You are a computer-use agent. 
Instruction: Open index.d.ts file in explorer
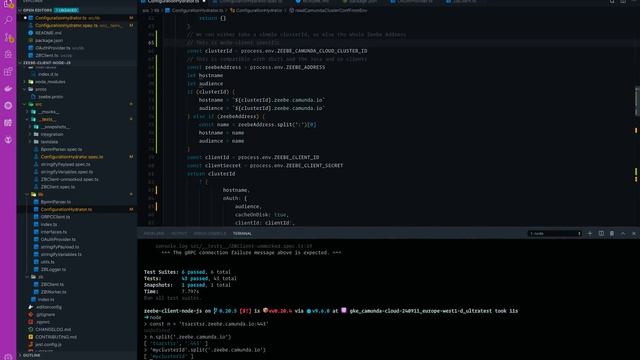[48, 74]
